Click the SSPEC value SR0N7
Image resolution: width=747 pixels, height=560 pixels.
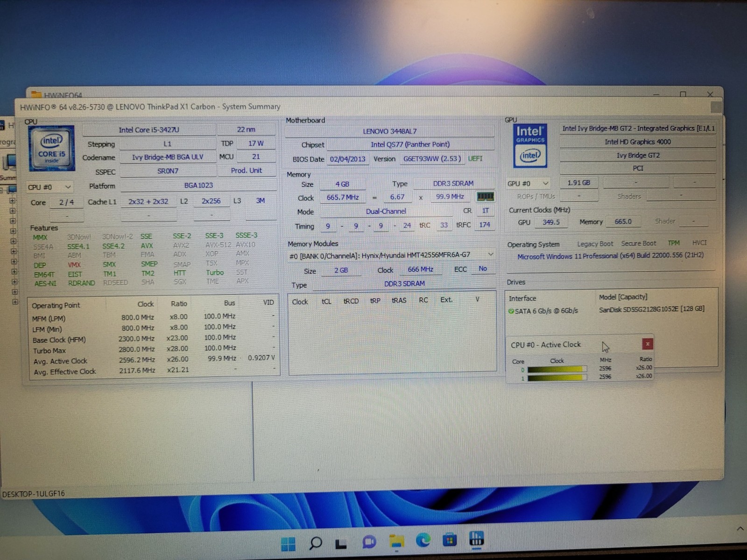[168, 171]
